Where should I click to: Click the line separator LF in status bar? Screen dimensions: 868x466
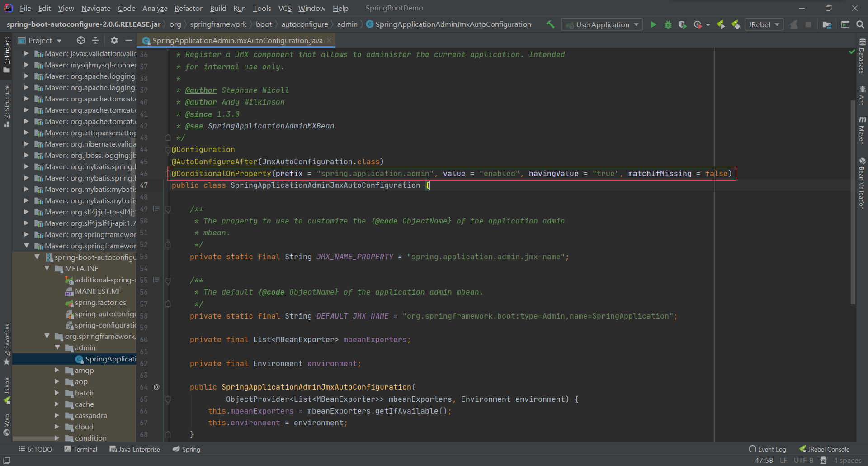click(x=783, y=461)
